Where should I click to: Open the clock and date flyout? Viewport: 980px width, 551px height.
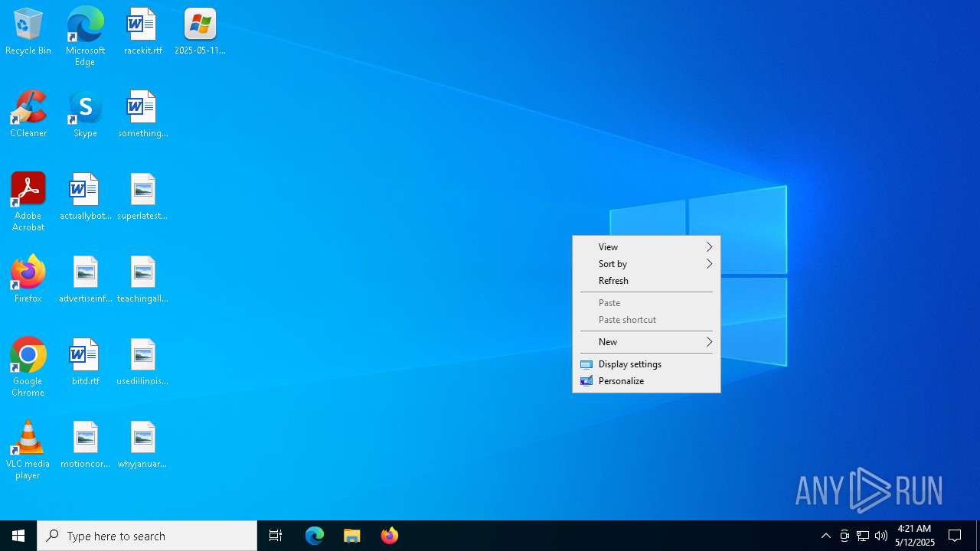tap(915, 536)
